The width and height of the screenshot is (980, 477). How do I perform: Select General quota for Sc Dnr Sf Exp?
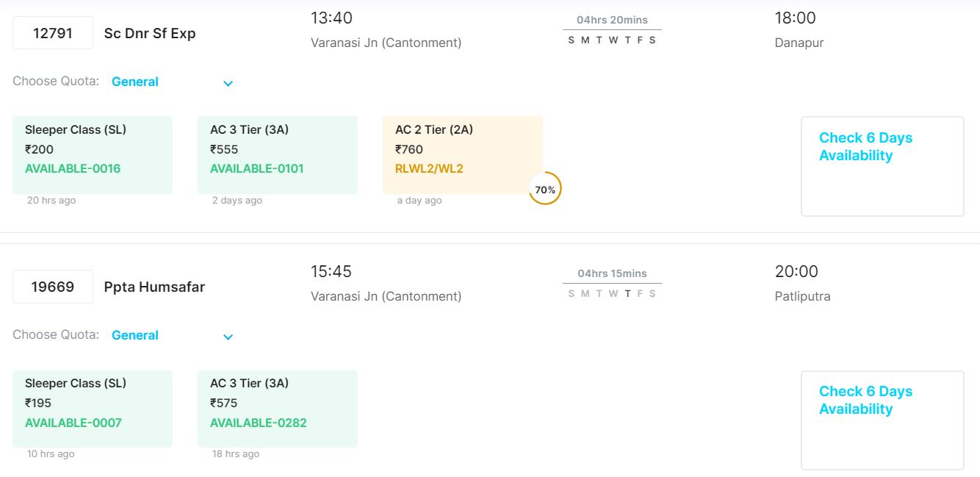pos(135,82)
